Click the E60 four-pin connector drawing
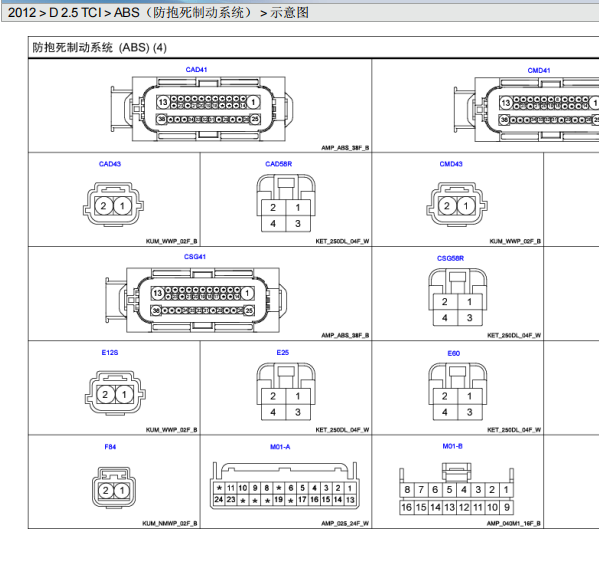The height and width of the screenshot is (566, 599). (458, 391)
